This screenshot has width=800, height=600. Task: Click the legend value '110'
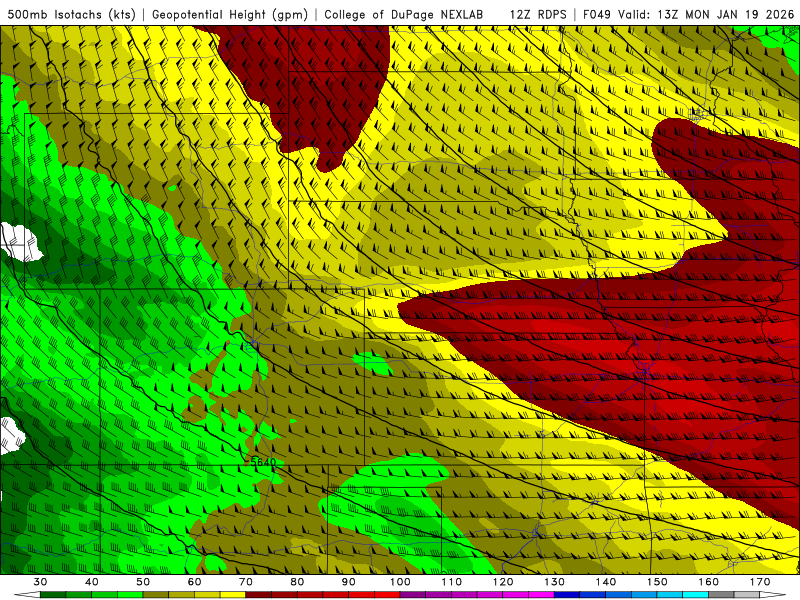(452, 582)
